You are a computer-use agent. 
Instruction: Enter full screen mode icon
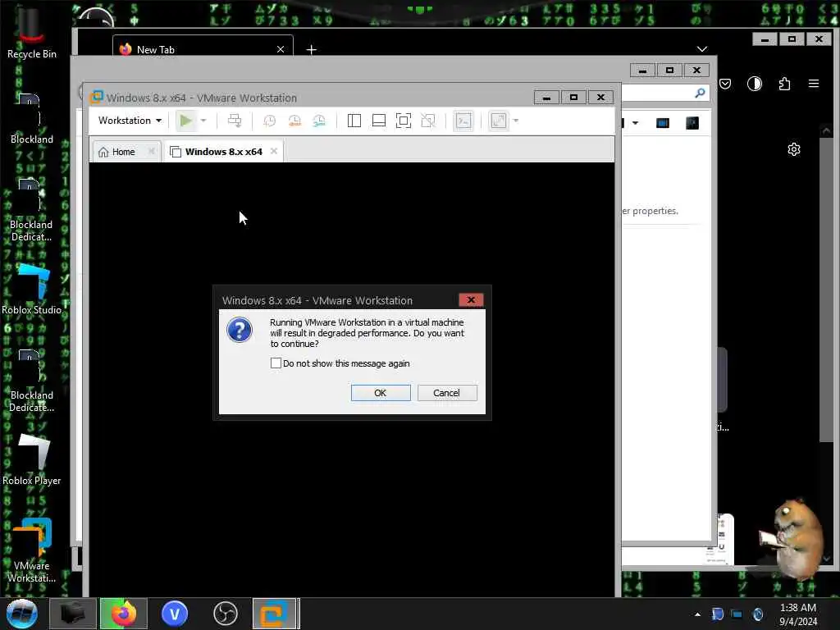pyautogui.click(x=404, y=121)
